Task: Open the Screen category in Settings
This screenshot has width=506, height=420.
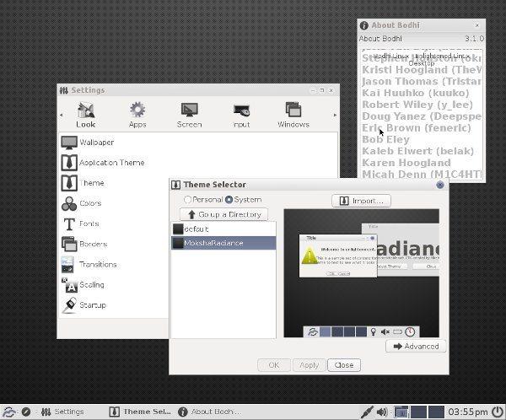Action: 189,115
